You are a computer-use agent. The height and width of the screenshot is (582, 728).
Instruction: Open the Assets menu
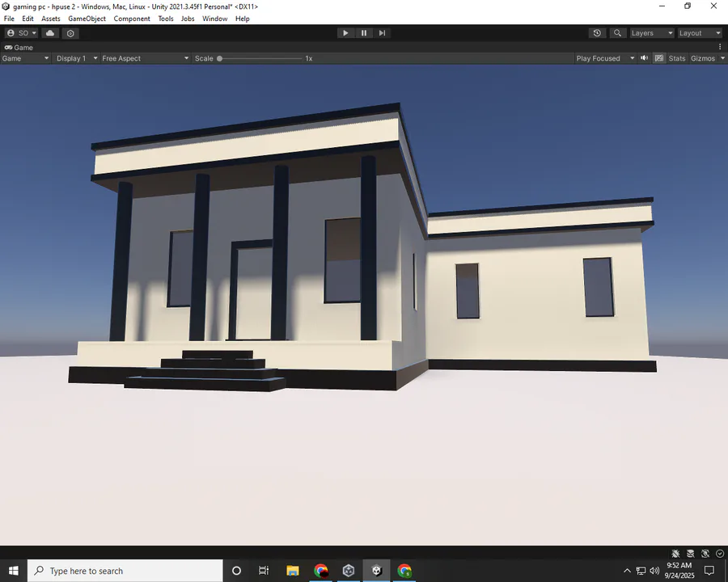click(x=51, y=19)
